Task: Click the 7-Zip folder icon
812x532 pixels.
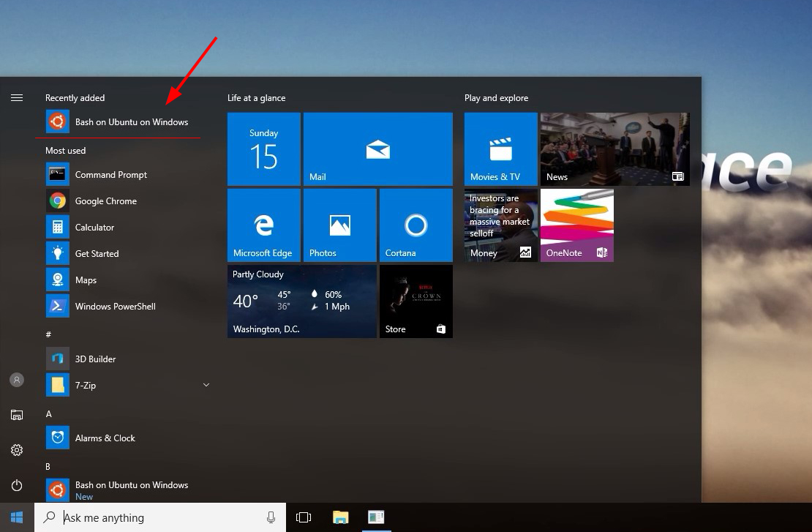Action: [58, 385]
